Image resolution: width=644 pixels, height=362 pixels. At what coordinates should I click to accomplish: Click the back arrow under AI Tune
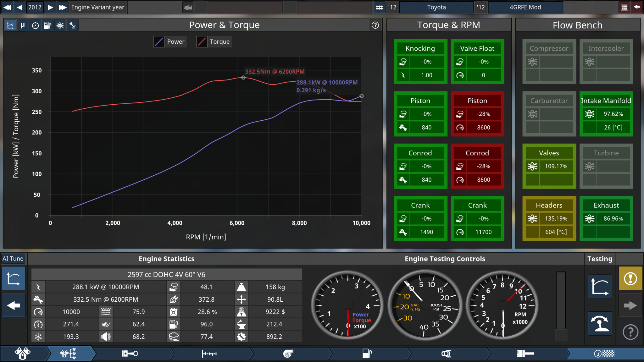pyautogui.click(x=13, y=305)
